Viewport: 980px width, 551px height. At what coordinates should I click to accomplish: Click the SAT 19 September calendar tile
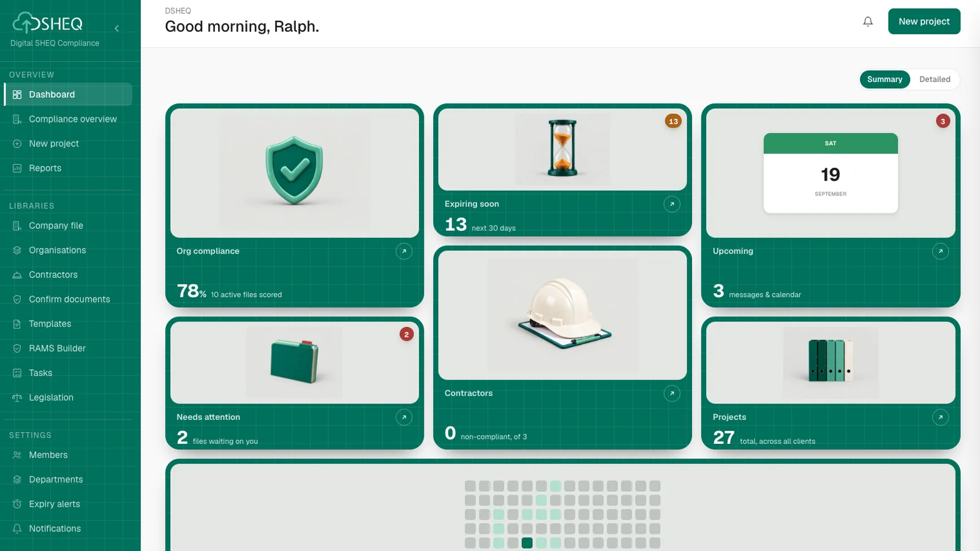coord(831,173)
